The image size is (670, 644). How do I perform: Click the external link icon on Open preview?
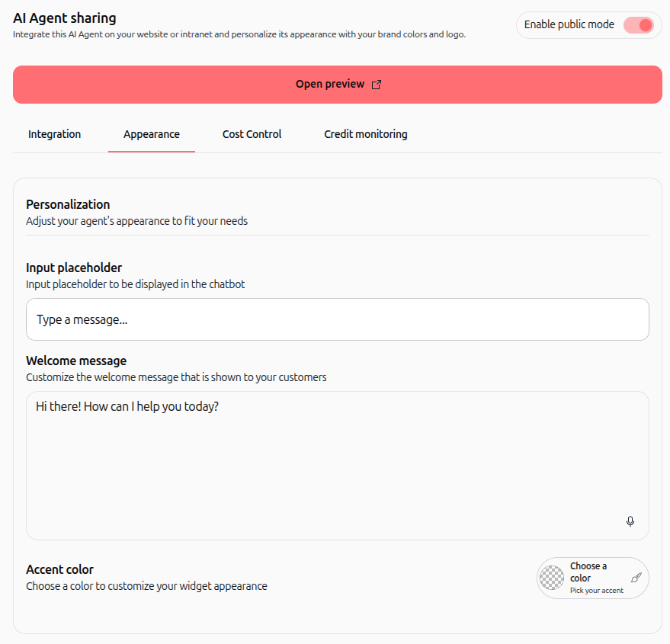pos(376,85)
